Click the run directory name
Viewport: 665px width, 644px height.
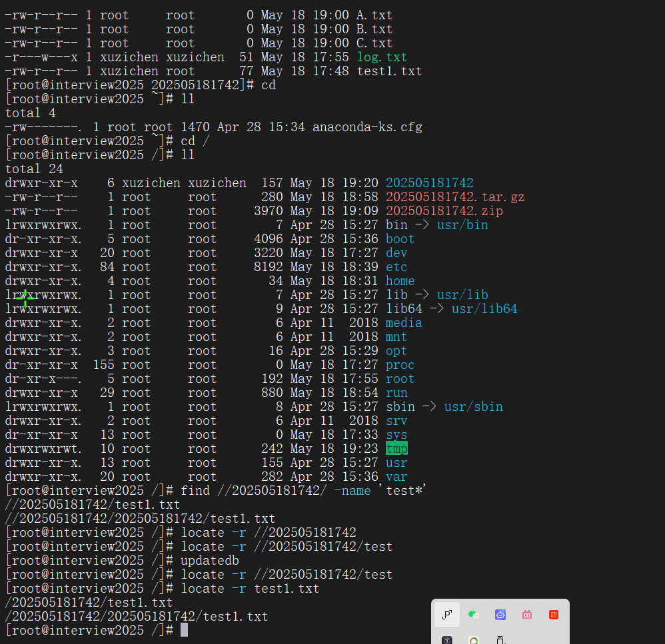tap(396, 393)
